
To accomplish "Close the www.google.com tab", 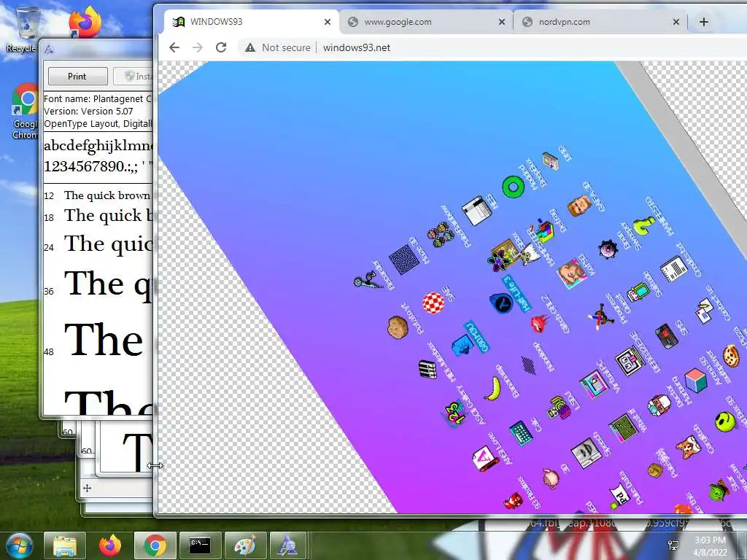I will tap(502, 21).
